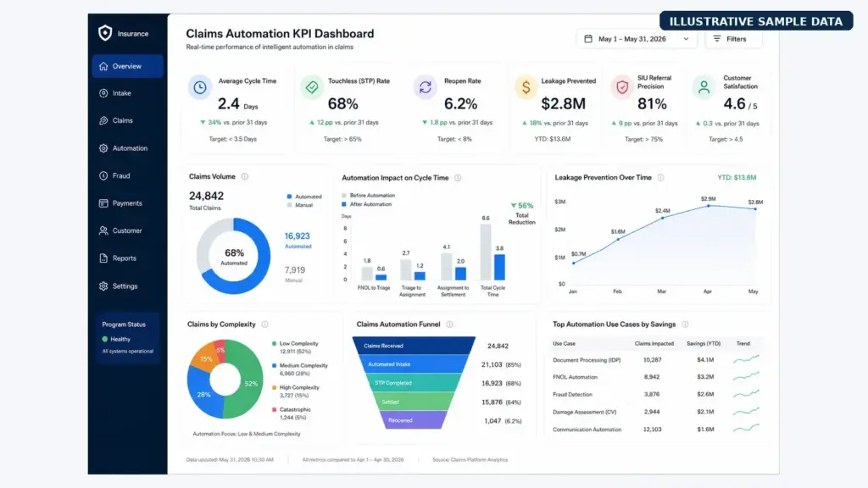Navigate to Payments
The height and width of the screenshot is (488, 868).
[127, 203]
